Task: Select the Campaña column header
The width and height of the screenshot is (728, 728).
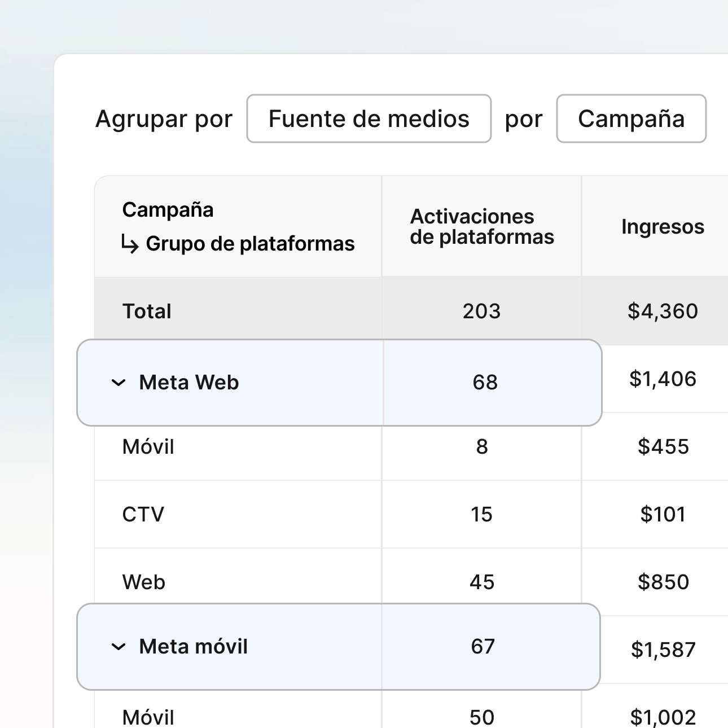Action: click(x=168, y=209)
